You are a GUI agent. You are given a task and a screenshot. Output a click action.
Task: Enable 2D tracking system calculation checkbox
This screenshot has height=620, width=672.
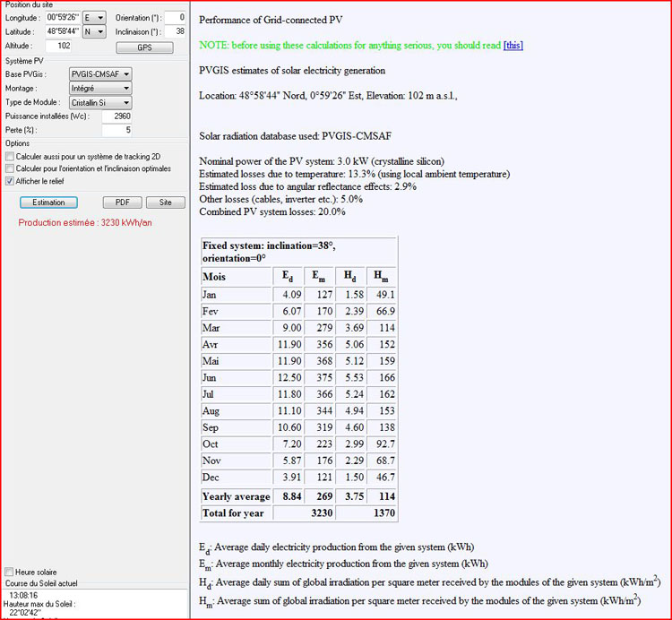9,156
